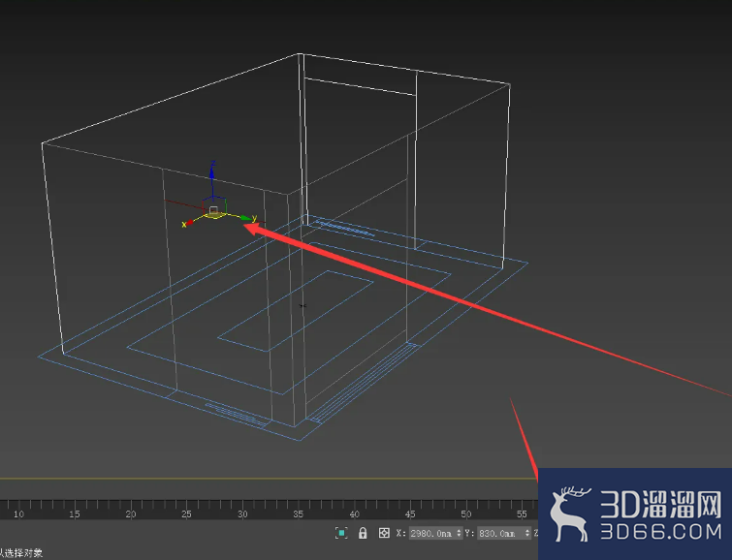The height and width of the screenshot is (560, 732).
Task: Toggle Absolute/Offset transform type-in mode icon
Action: [x=384, y=533]
